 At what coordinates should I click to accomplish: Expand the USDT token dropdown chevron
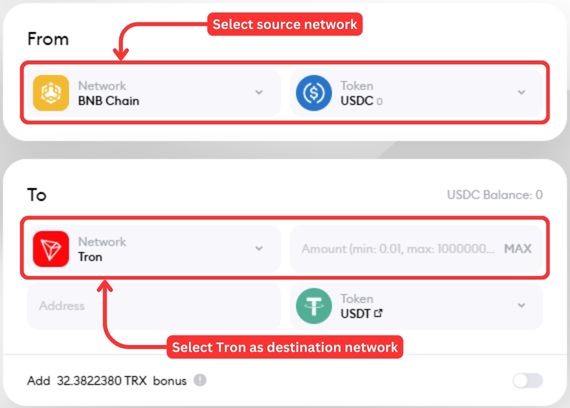(521, 305)
